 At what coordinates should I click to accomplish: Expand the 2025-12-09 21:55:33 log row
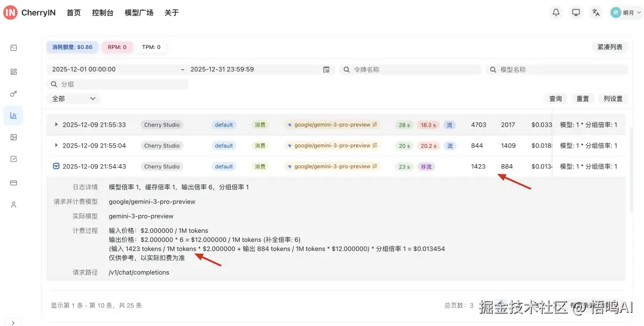[x=56, y=125]
